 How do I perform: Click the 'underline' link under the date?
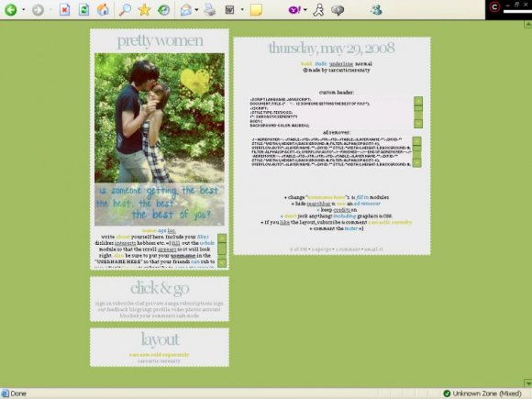341,64
